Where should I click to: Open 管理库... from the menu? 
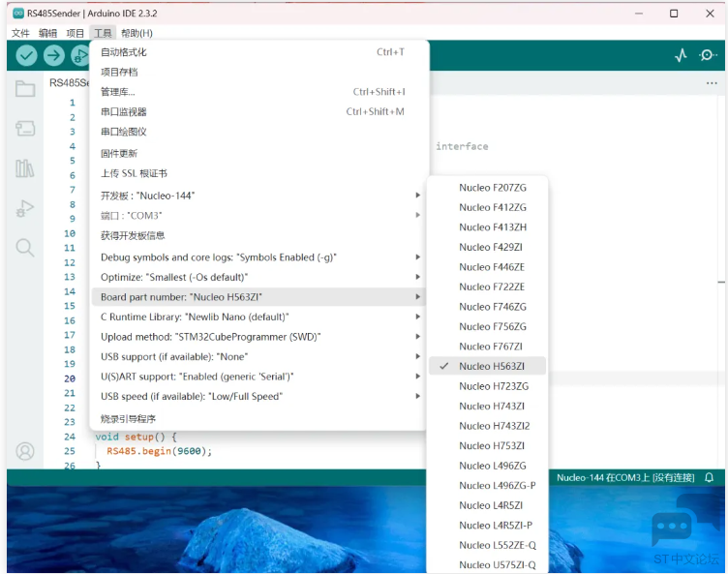pyautogui.click(x=258, y=92)
